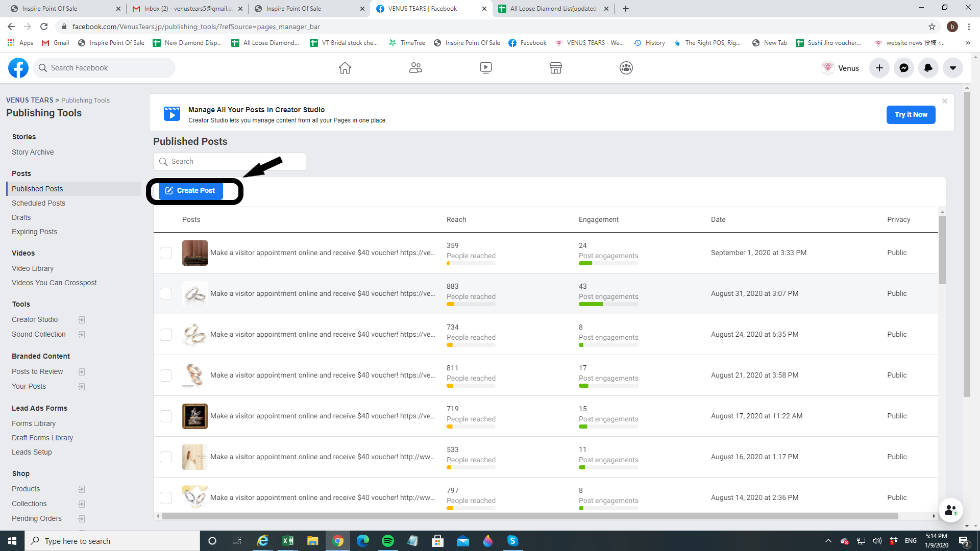The image size is (980, 551).
Task: Select the August 31, 2020 post checkbox
Action: (166, 294)
